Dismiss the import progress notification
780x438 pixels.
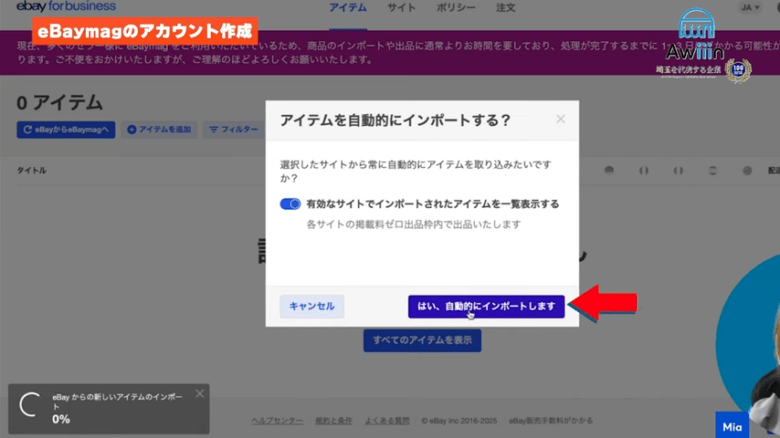199,394
